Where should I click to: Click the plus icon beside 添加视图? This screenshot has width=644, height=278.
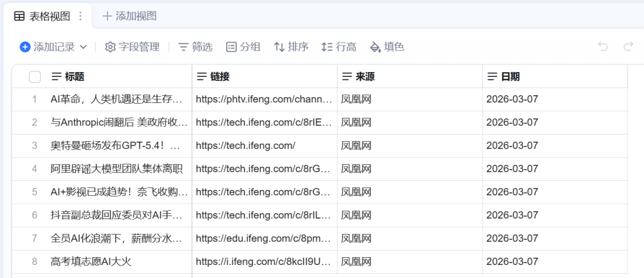tap(107, 17)
